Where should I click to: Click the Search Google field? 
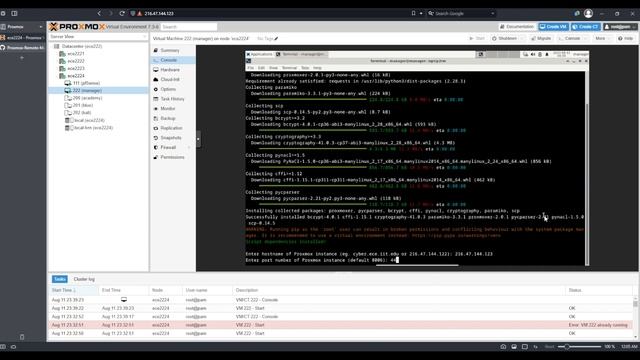[461, 13]
